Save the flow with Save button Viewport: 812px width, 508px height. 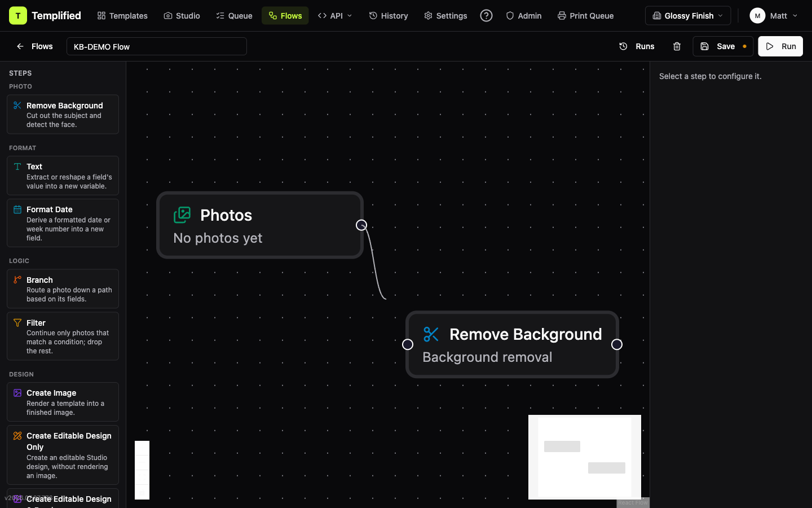pos(723,46)
